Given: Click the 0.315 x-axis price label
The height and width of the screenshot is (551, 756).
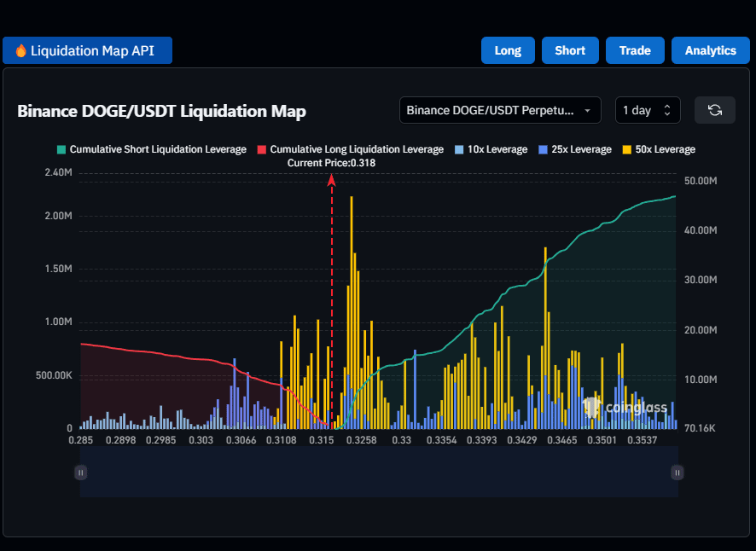Looking at the screenshot, I should point(322,440).
